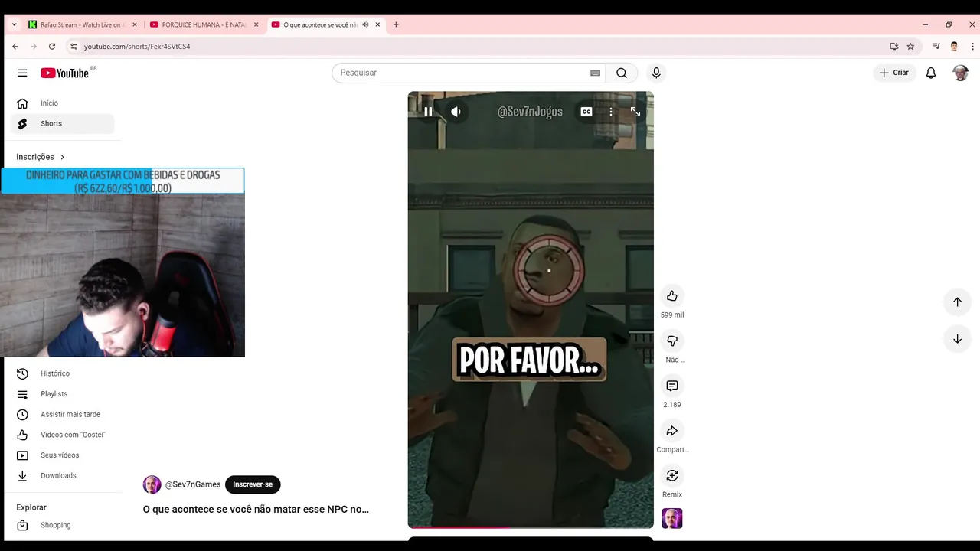Open YouTube notifications bell

[931, 73]
